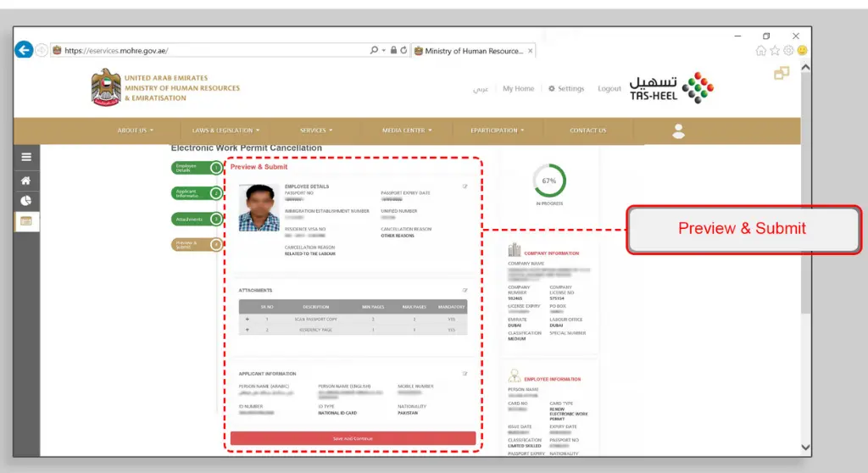Open browser tools gear icon
This screenshot has width=868, height=473.
[788, 50]
